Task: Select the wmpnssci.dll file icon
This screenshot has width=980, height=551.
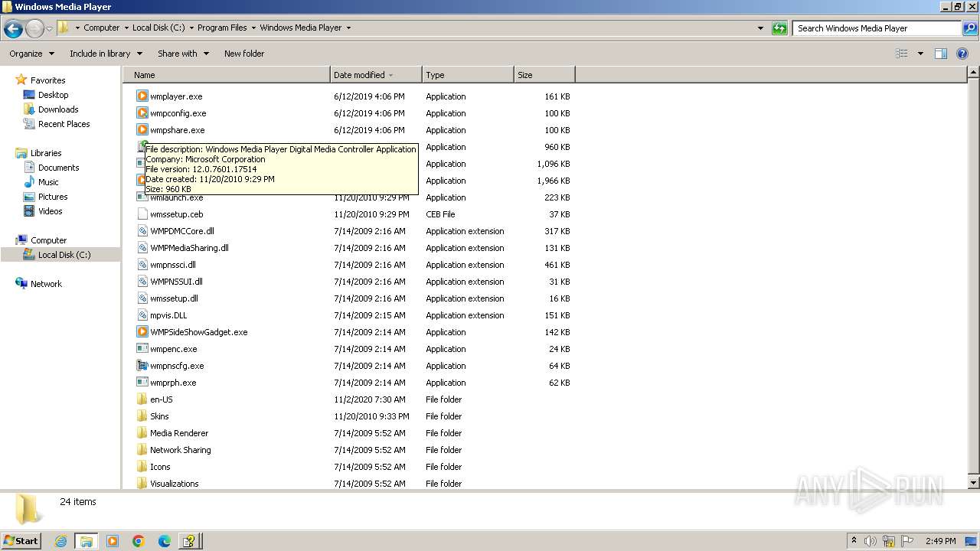Action: click(x=142, y=265)
